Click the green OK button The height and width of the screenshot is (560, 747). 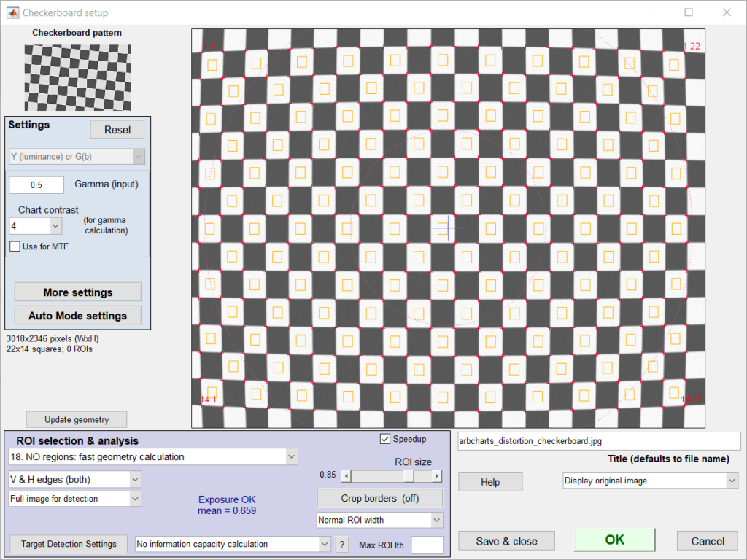pos(614,540)
